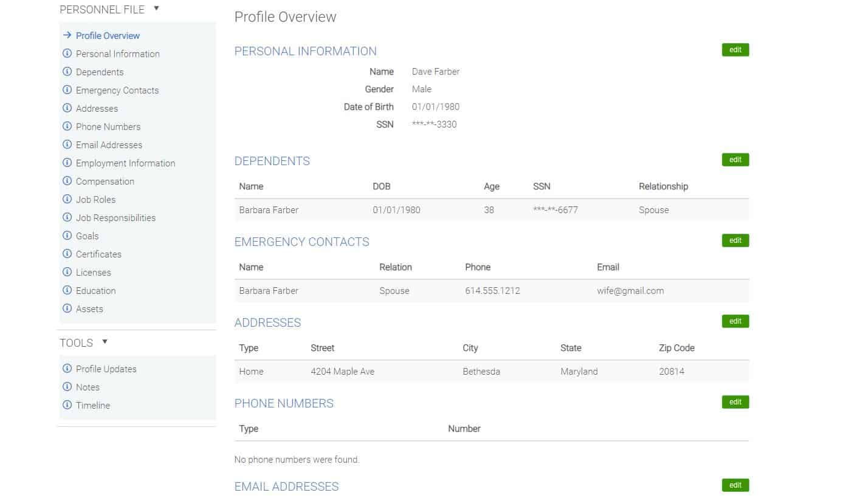This screenshot has width=866, height=504.
Task: Click info icon beside Timeline
Action: pyautogui.click(x=67, y=405)
